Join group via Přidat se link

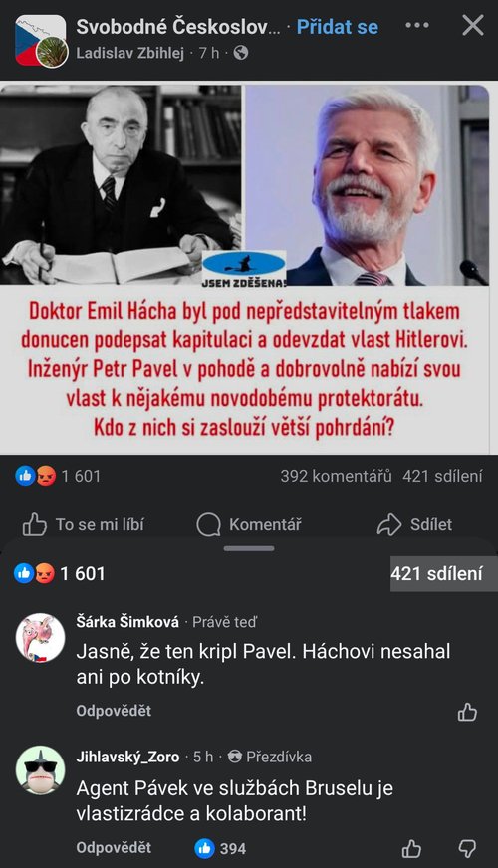click(x=338, y=27)
